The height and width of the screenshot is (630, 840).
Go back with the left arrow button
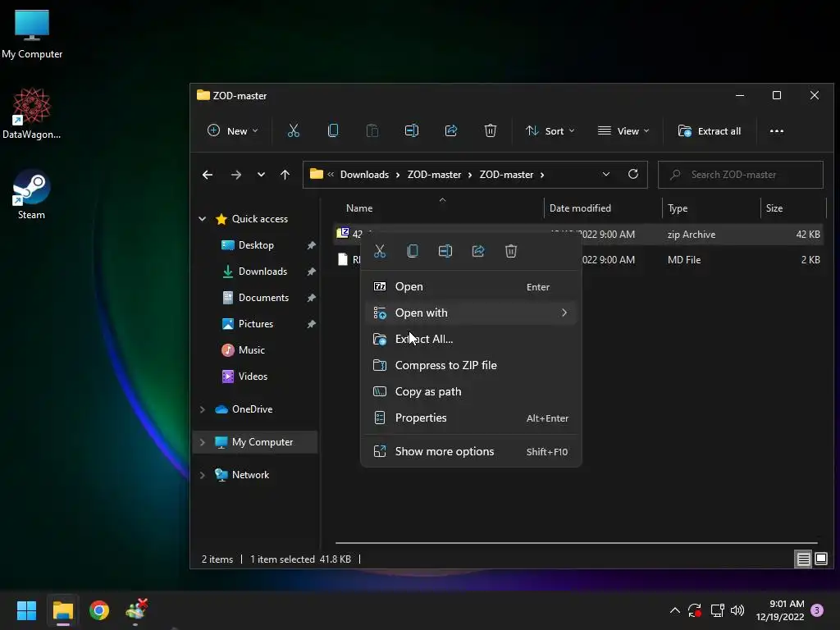pos(208,175)
